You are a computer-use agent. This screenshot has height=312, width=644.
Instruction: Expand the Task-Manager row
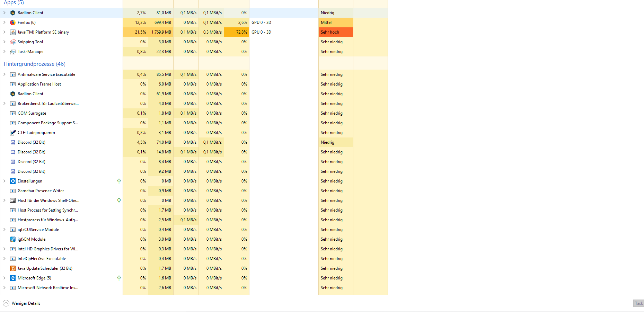[x=4, y=52]
